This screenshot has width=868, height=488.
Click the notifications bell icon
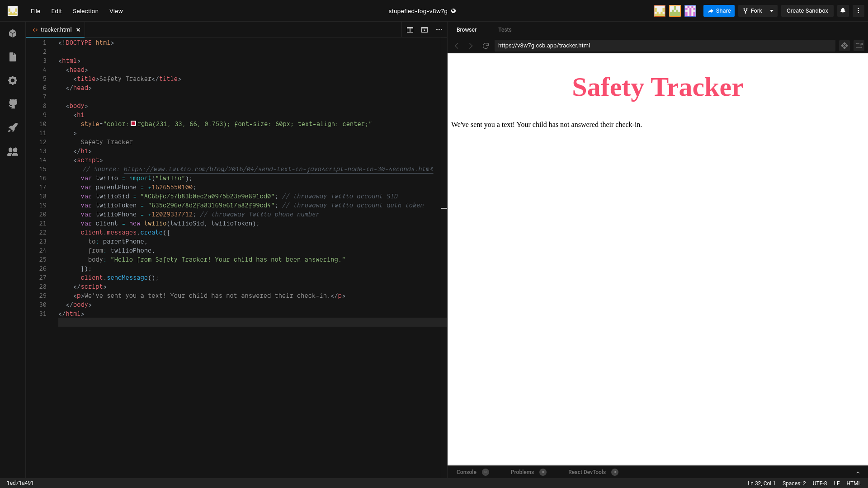(x=843, y=11)
